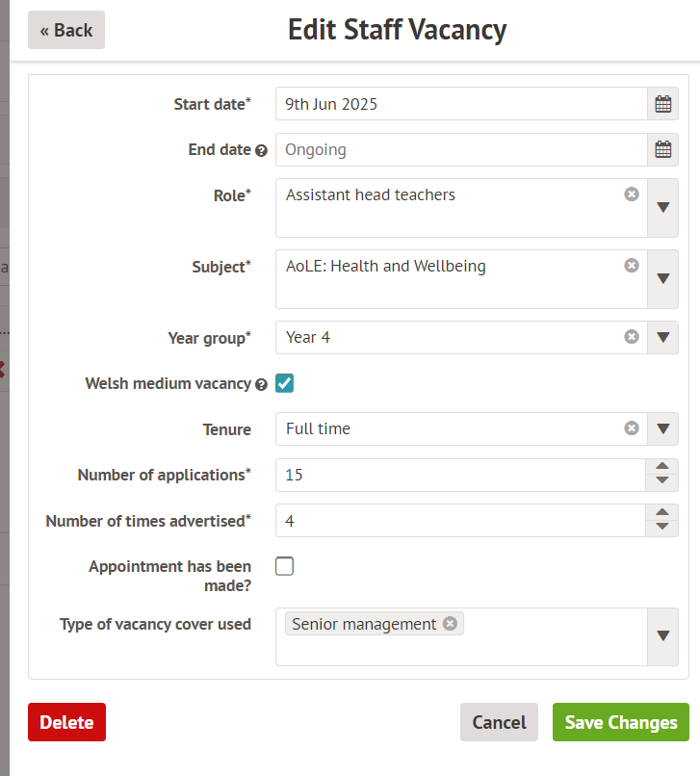Open the Year group dropdown
Screen dimensions: 700x776
click(x=662, y=337)
